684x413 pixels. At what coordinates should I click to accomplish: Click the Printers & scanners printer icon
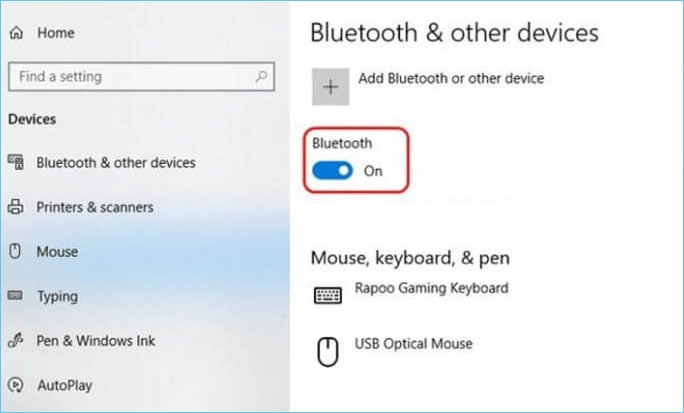point(16,207)
